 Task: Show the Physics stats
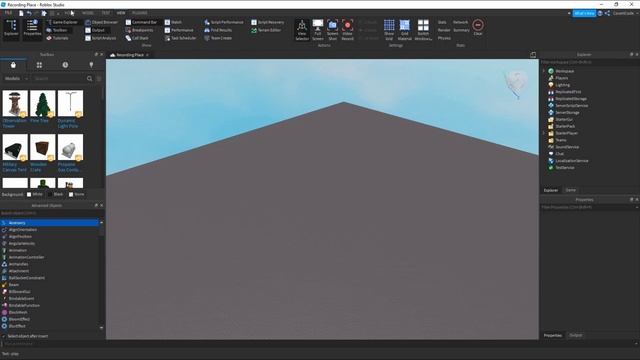[x=444, y=38]
